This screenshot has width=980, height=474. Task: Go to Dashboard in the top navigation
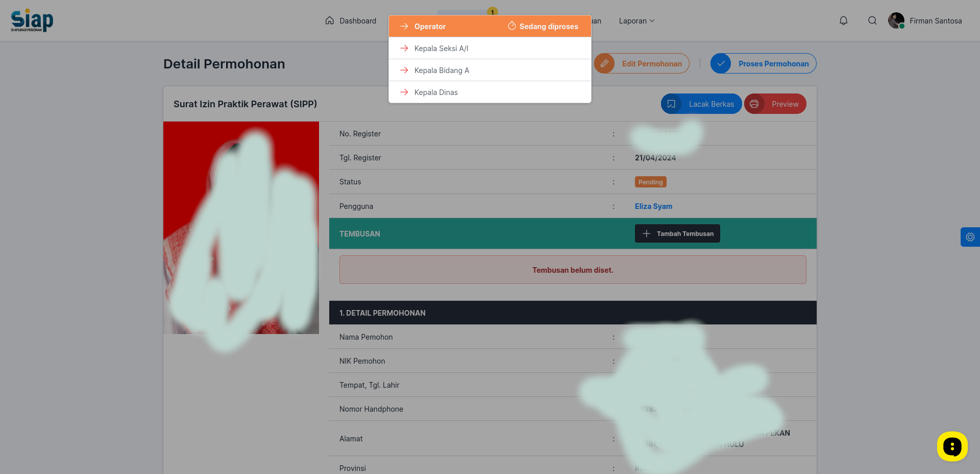pos(351,21)
